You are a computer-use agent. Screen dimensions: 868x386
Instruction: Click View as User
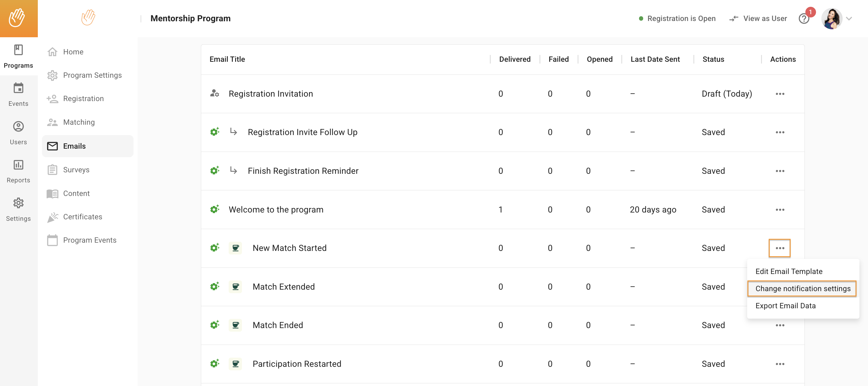[x=765, y=19]
